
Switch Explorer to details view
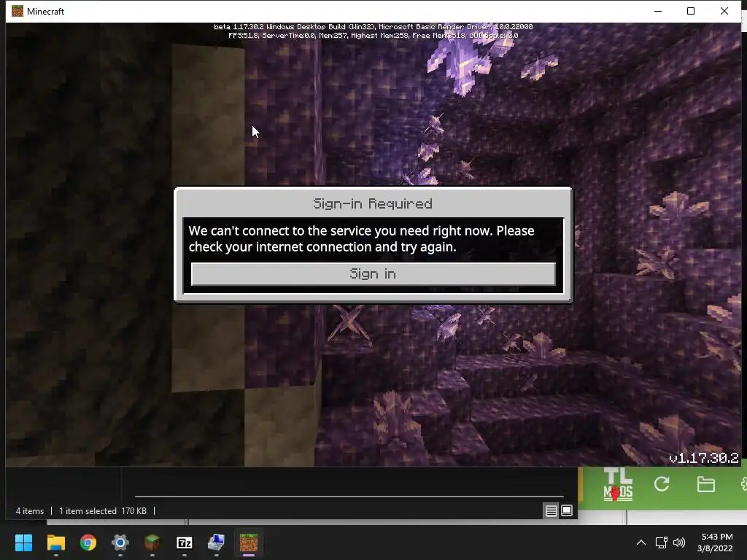click(551, 511)
